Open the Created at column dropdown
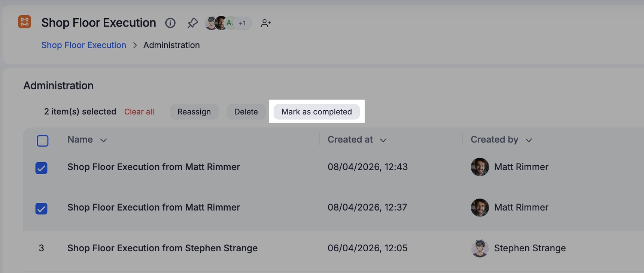 [383, 140]
